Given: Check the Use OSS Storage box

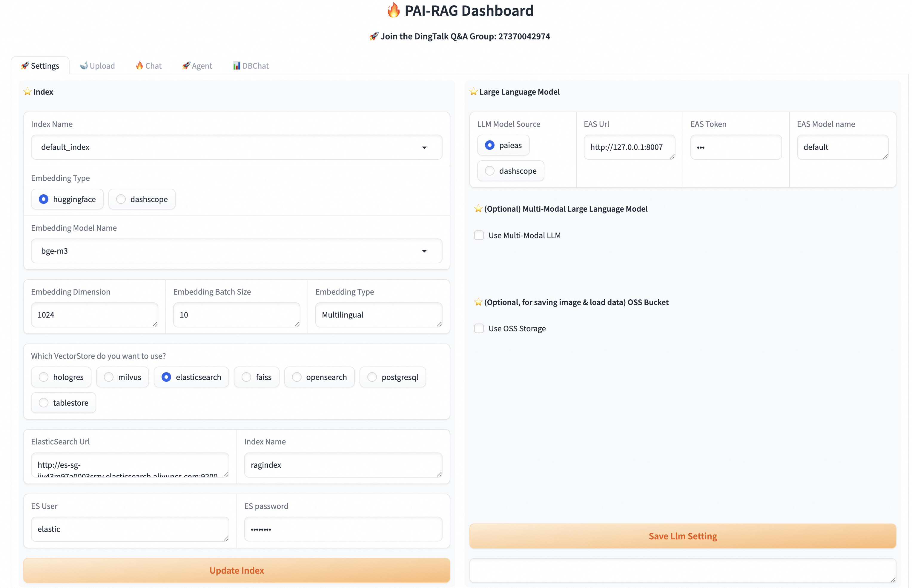Looking at the screenshot, I should coord(478,328).
